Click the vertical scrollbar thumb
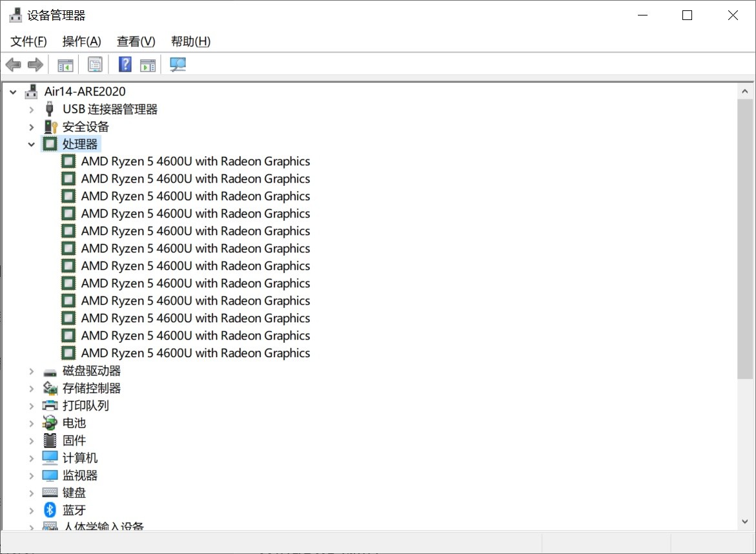This screenshot has height=554, width=756. 745,239
